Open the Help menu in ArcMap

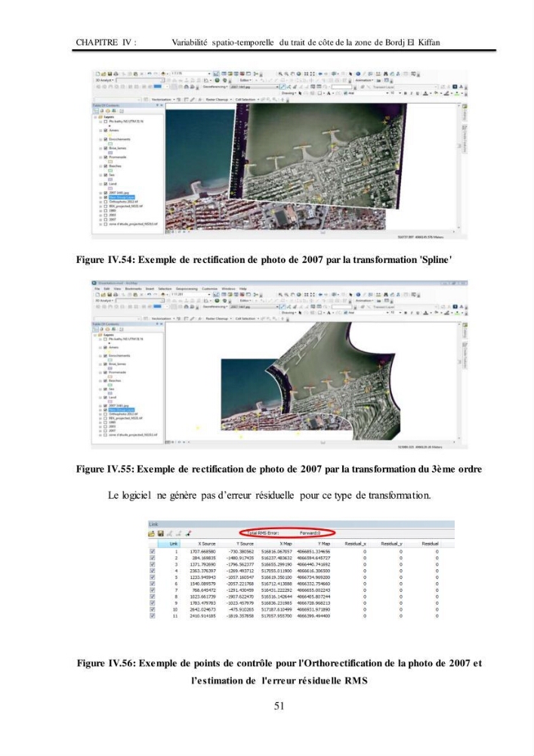pos(243,288)
